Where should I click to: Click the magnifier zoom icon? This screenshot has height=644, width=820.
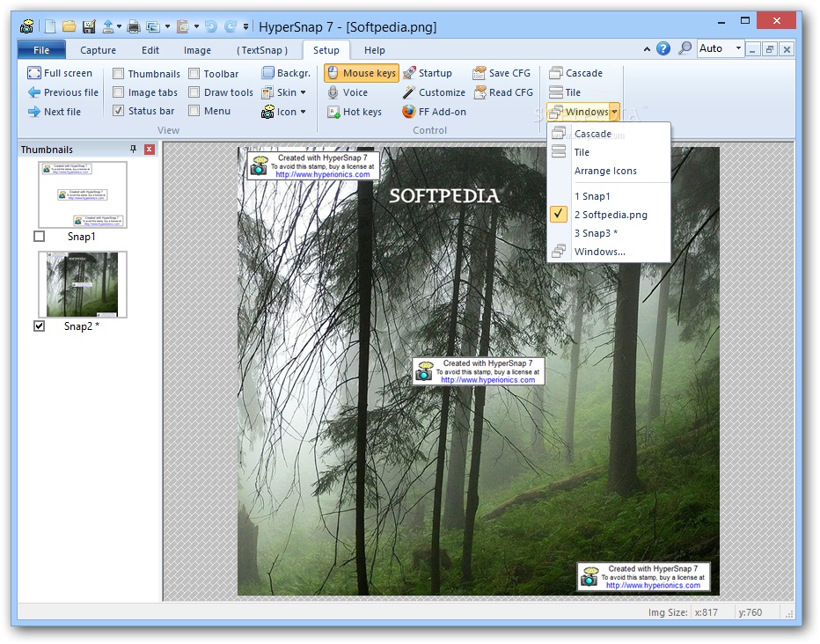685,48
